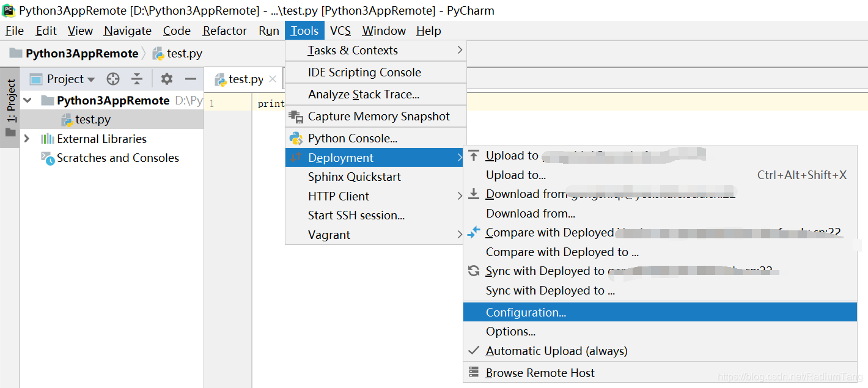The image size is (868, 388).
Task: Close the test.py editor tab
Action: click(x=273, y=79)
